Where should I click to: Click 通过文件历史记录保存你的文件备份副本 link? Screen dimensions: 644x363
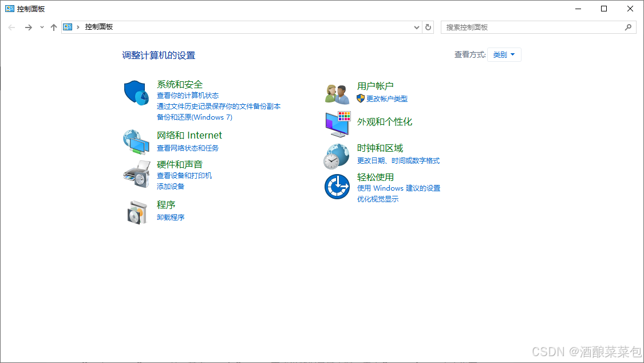pos(219,106)
